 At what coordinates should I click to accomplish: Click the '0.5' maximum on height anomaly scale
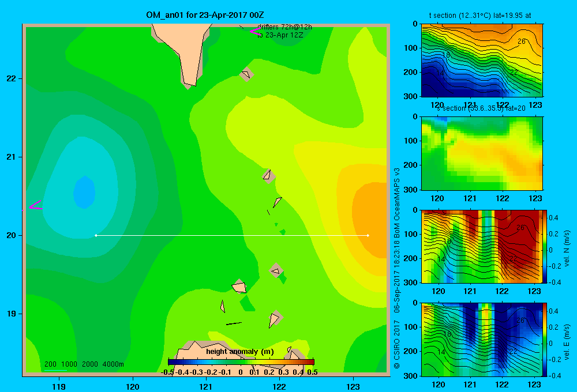312,372
